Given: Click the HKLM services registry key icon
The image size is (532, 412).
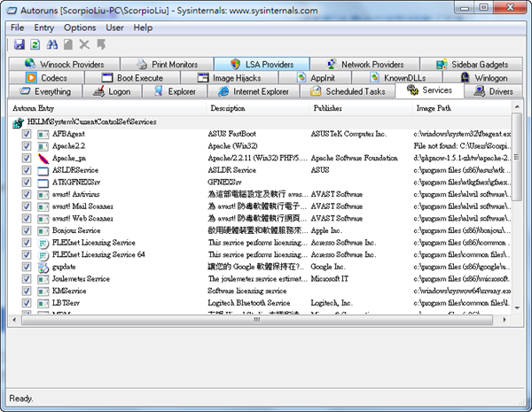Looking at the screenshot, I should (x=18, y=122).
